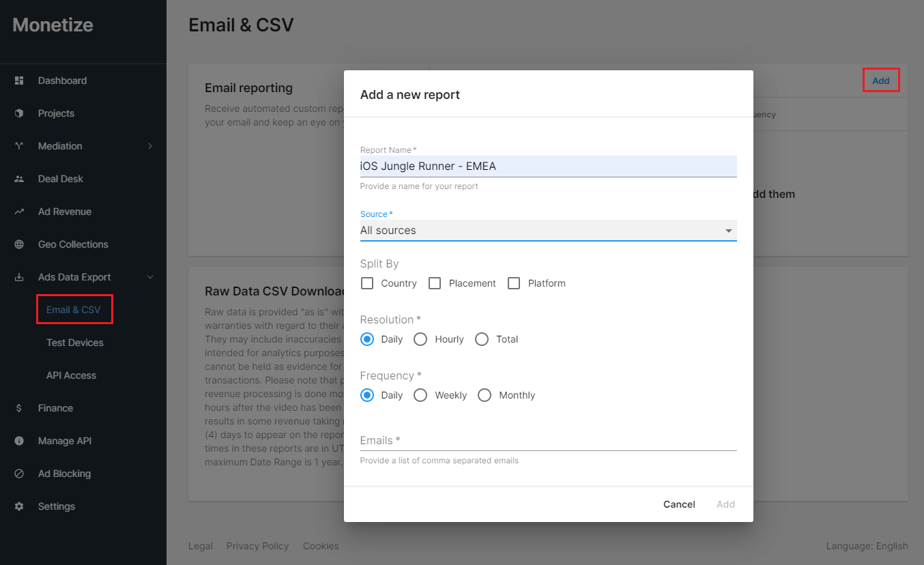Go to API Access menu item
Screen dimensions: 924x565
pyautogui.click(x=71, y=375)
